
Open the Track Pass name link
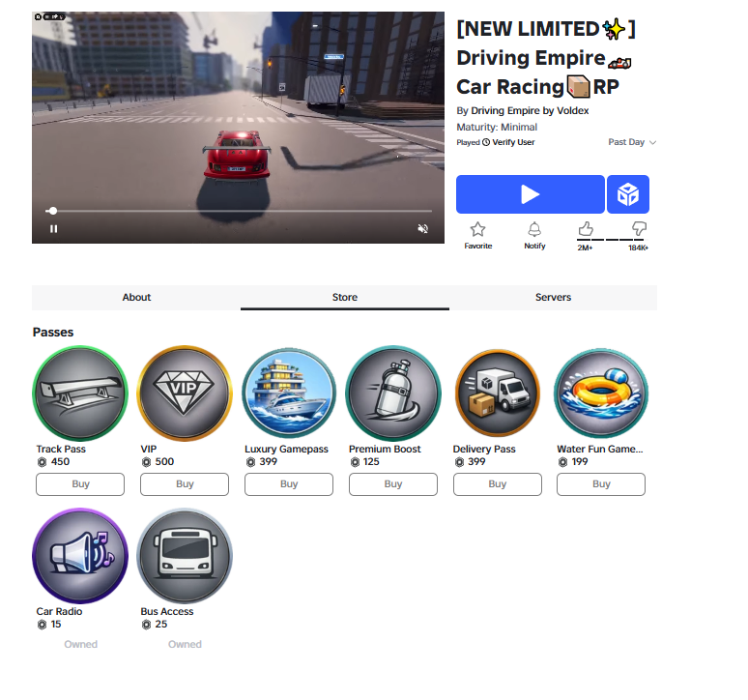(61, 449)
